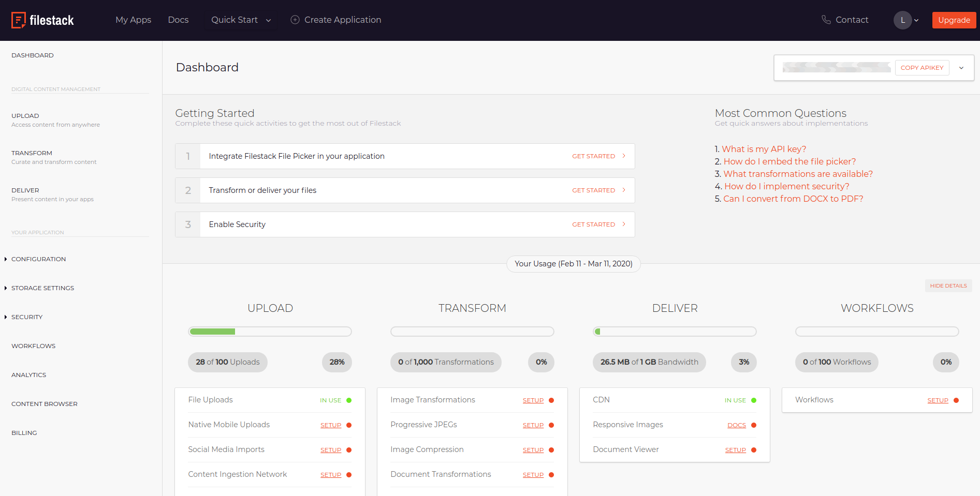Image resolution: width=980 pixels, height=496 pixels.
Task: Click the red status dot for Image Transformations
Action: [551, 400]
